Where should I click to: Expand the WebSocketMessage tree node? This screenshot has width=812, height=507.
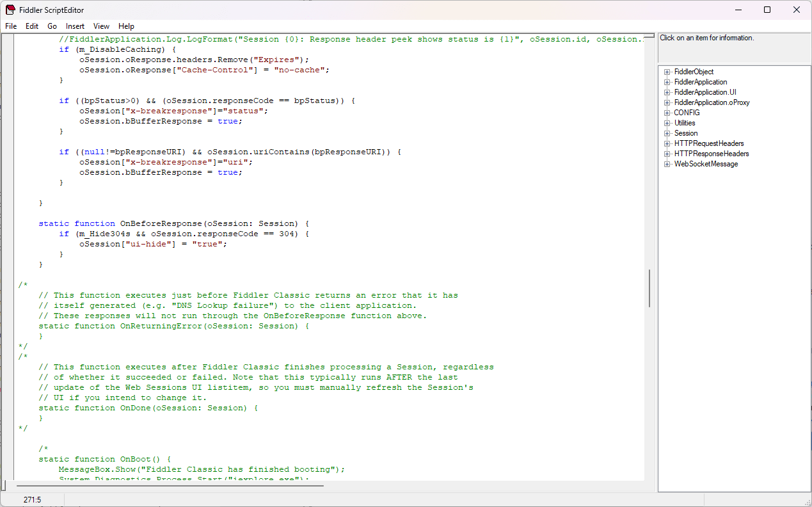(x=667, y=164)
